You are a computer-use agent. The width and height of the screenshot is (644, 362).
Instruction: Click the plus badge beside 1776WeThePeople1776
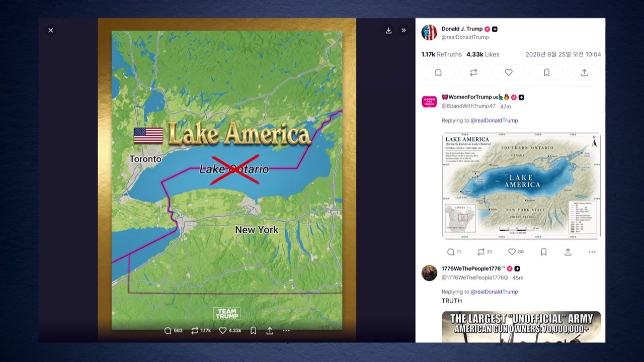pyautogui.click(x=517, y=268)
